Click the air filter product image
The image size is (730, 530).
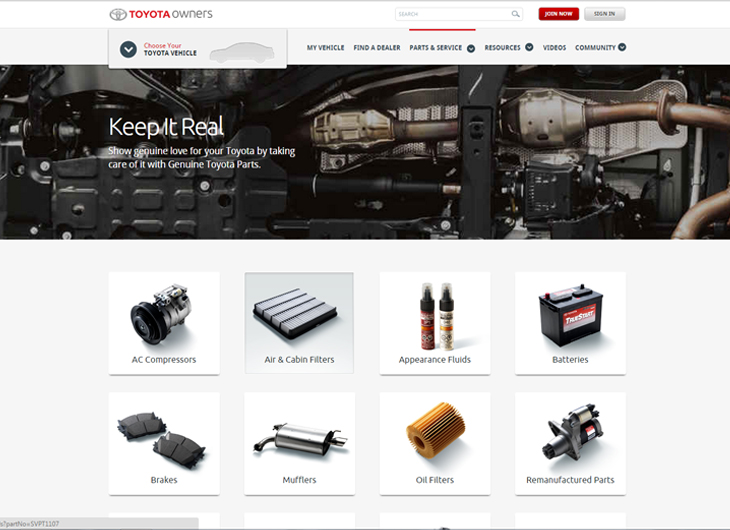pos(295,313)
